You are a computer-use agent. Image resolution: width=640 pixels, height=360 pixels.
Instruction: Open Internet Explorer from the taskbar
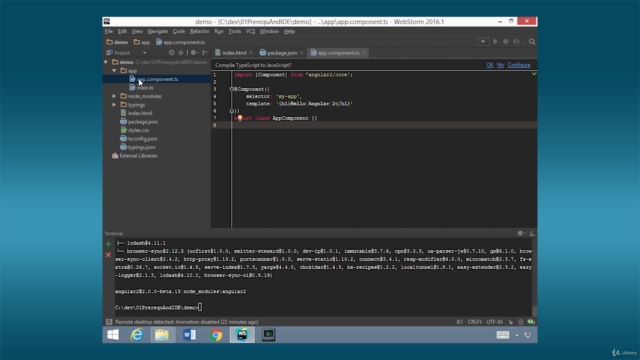pyautogui.click(x=137, y=335)
